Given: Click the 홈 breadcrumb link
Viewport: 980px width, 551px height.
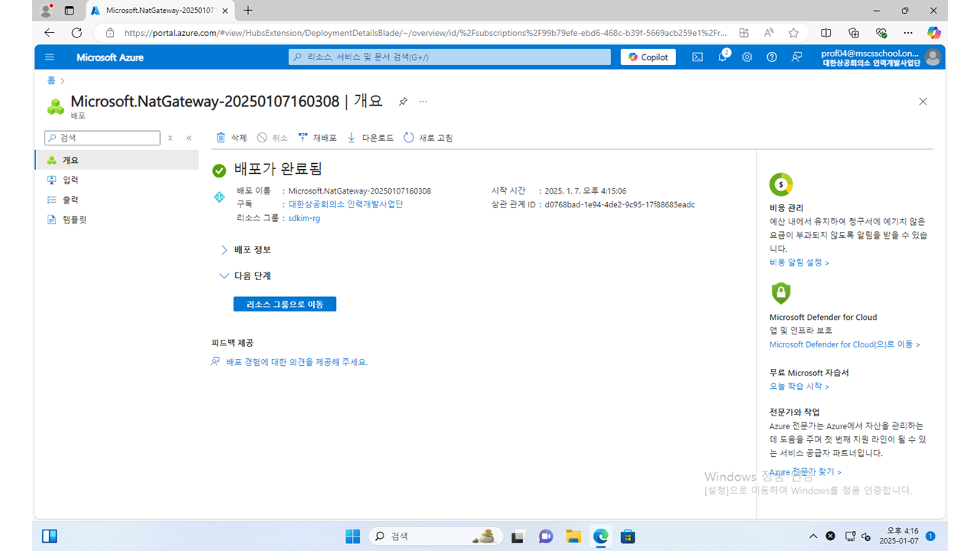Looking at the screenshot, I should point(51,80).
